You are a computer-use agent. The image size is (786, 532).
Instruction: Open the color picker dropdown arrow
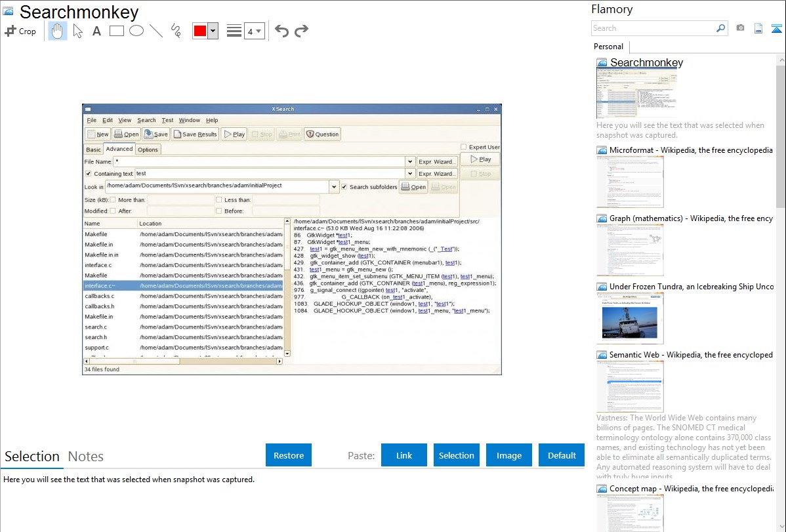[213, 31]
